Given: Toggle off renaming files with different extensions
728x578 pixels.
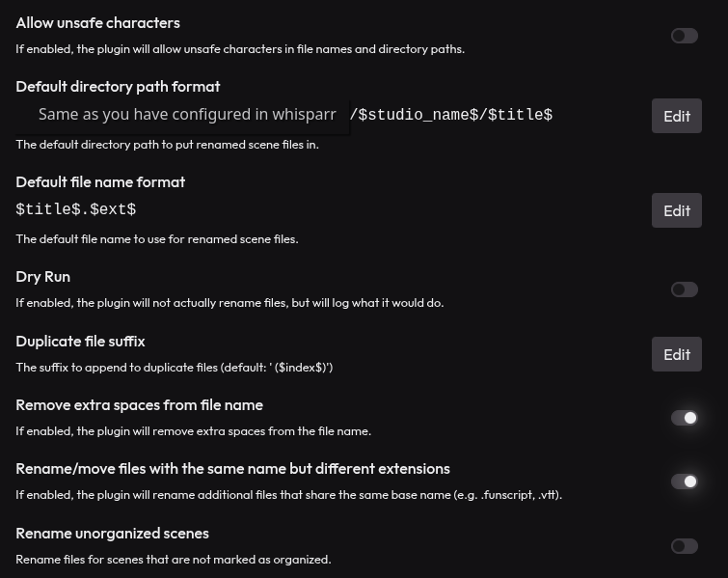Looking at the screenshot, I should pyautogui.click(x=685, y=482).
